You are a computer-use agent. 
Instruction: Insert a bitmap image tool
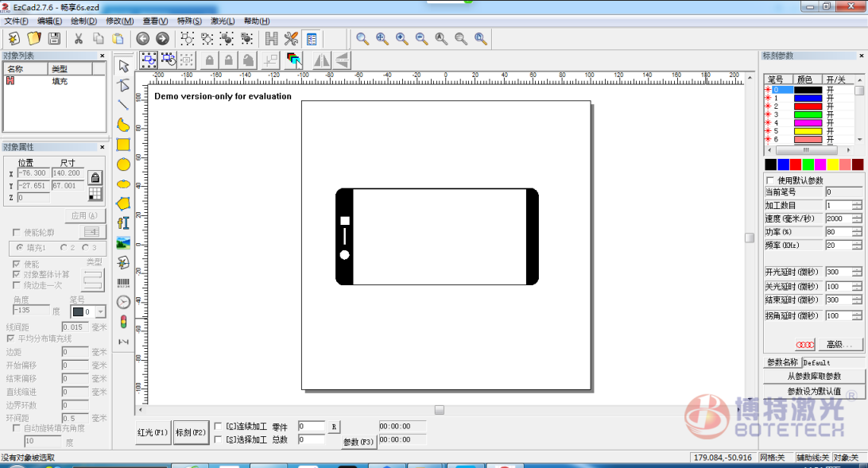click(x=123, y=243)
